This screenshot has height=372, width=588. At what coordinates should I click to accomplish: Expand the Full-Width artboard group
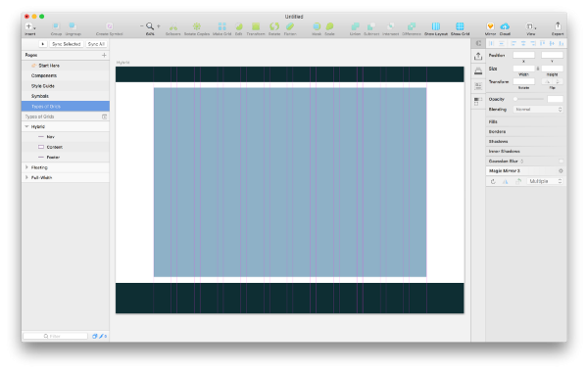pyautogui.click(x=26, y=177)
